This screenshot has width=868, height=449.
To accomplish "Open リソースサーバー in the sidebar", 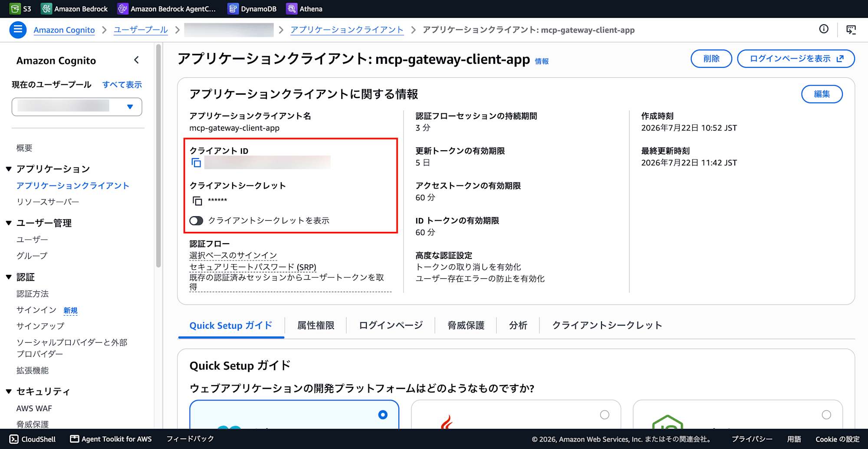I will 48,202.
